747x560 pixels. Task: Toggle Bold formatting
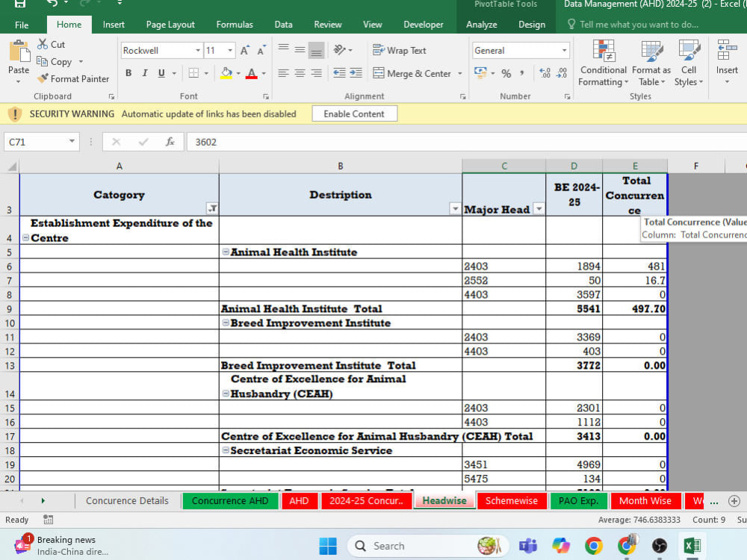point(128,73)
